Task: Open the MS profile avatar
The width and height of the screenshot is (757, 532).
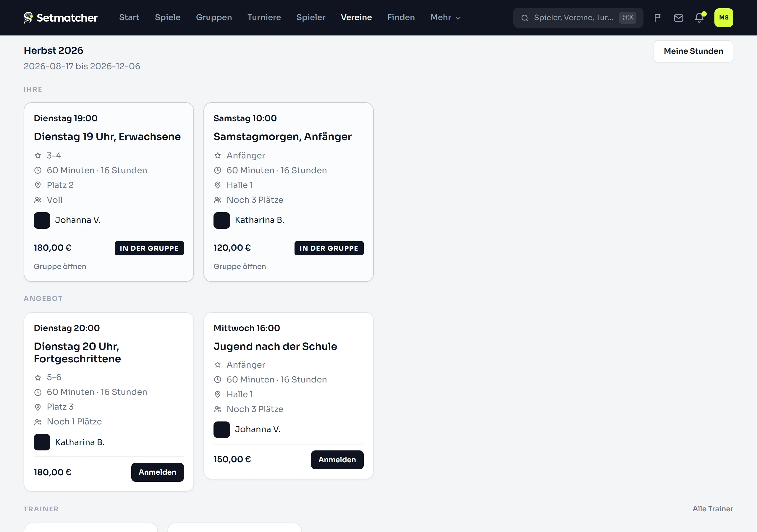Action: (724, 17)
